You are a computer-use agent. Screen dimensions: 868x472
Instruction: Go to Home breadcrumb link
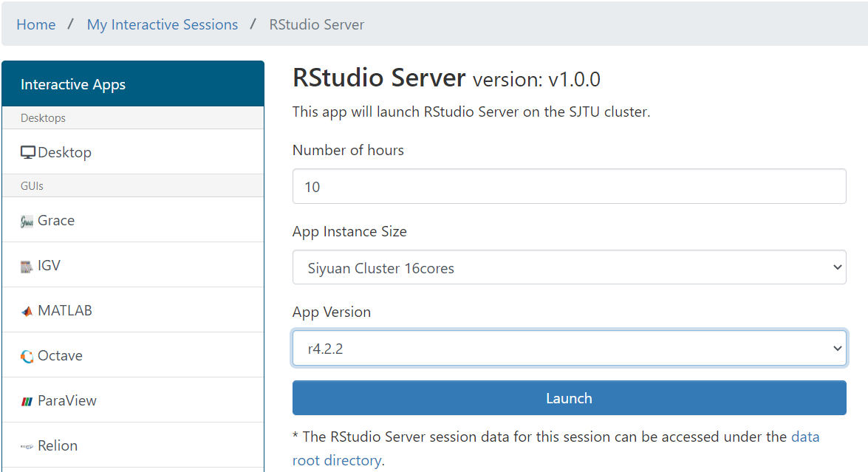tap(36, 24)
